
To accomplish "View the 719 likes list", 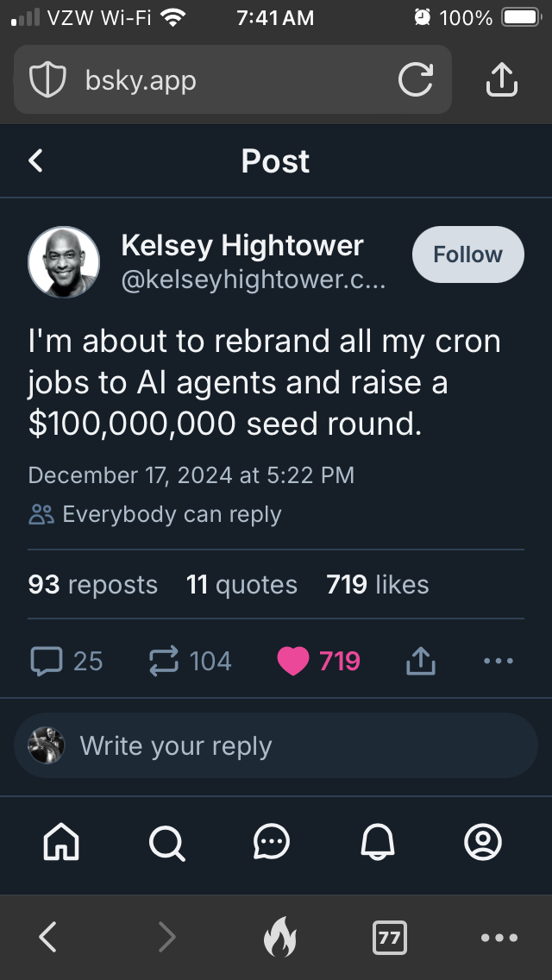I will click(x=377, y=584).
